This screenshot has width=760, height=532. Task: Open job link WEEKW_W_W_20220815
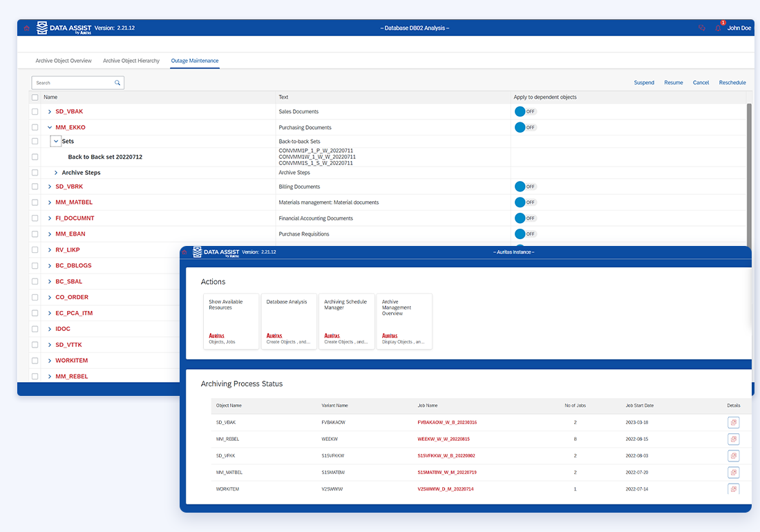(x=444, y=439)
